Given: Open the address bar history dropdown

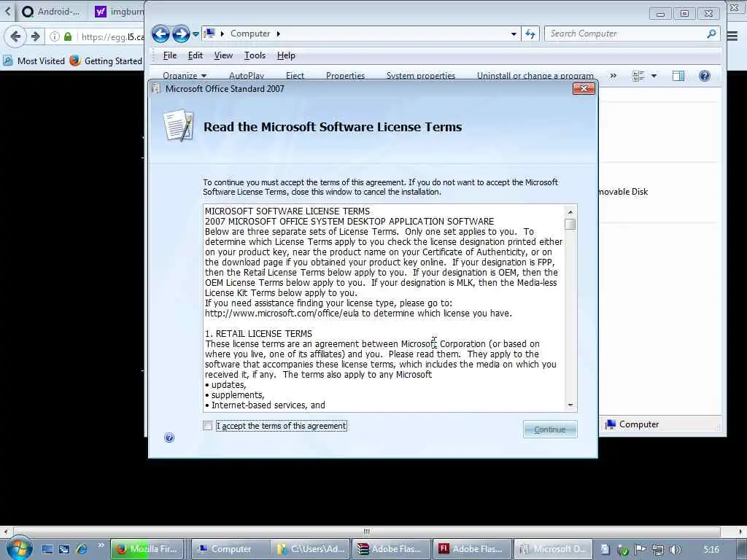Looking at the screenshot, I should 514,34.
